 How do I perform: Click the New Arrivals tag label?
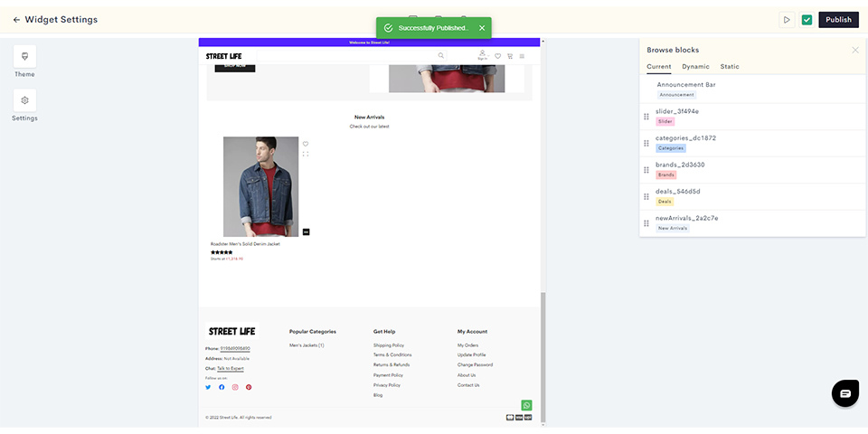point(673,228)
